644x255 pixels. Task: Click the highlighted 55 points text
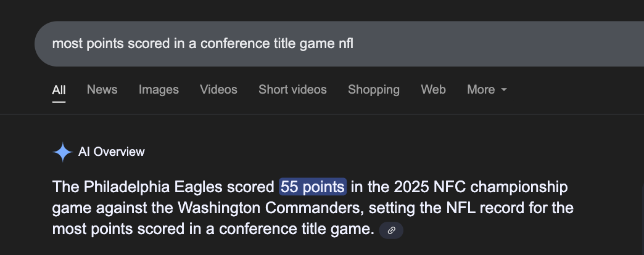pyautogui.click(x=313, y=187)
